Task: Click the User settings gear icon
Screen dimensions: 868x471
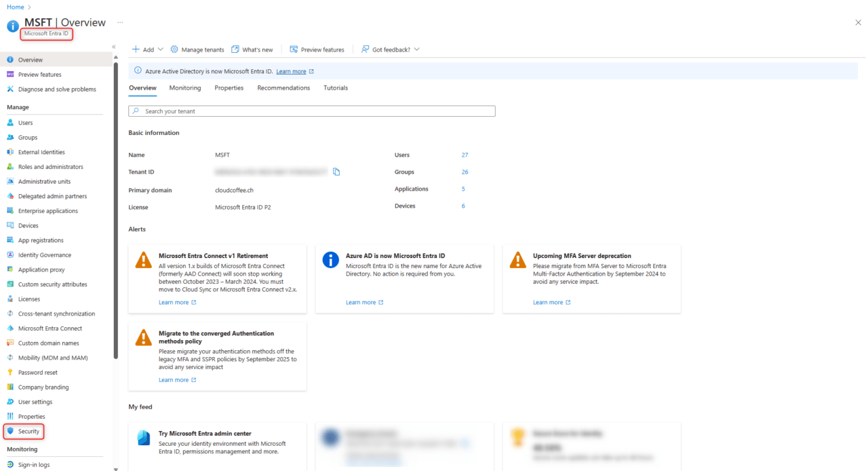Action: pos(11,402)
